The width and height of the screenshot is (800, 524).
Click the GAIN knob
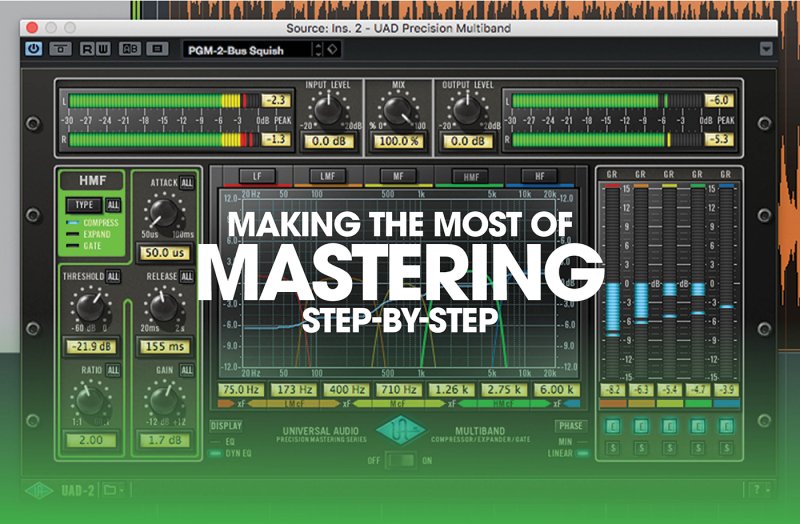click(164, 402)
